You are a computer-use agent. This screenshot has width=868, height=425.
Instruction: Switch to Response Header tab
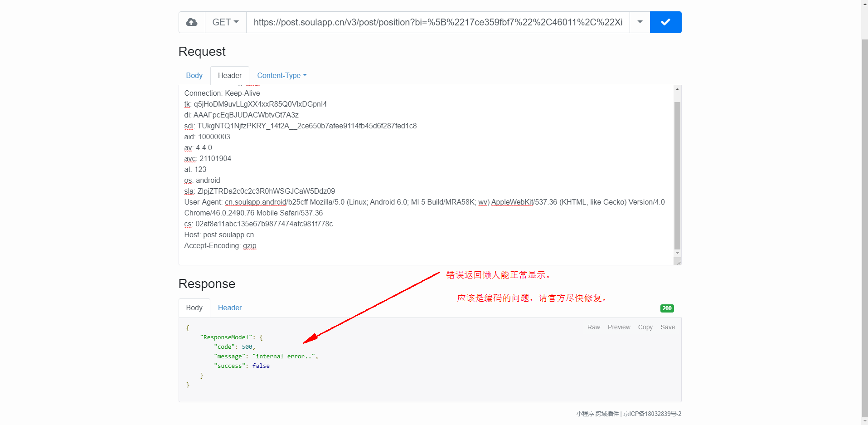click(230, 308)
